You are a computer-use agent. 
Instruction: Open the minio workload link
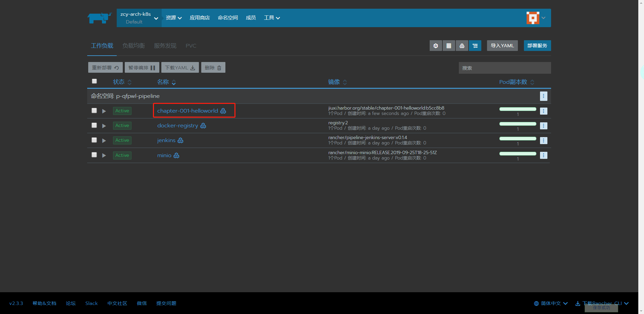coord(164,155)
